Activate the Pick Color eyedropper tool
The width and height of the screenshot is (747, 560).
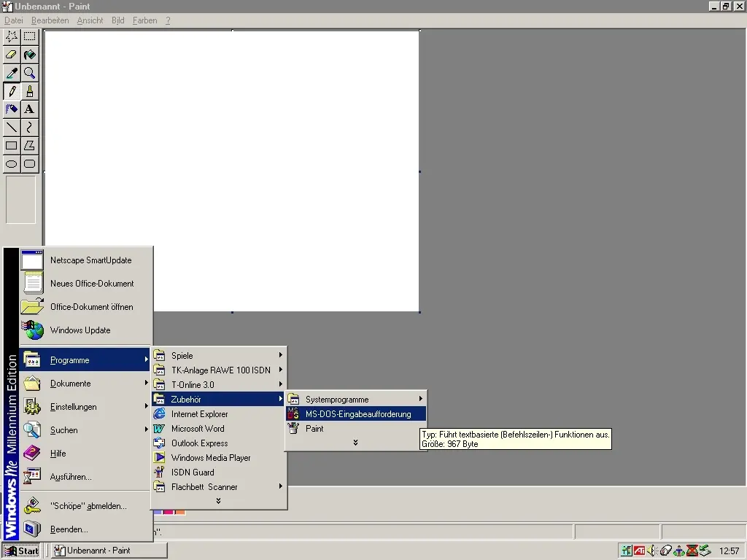[12, 73]
